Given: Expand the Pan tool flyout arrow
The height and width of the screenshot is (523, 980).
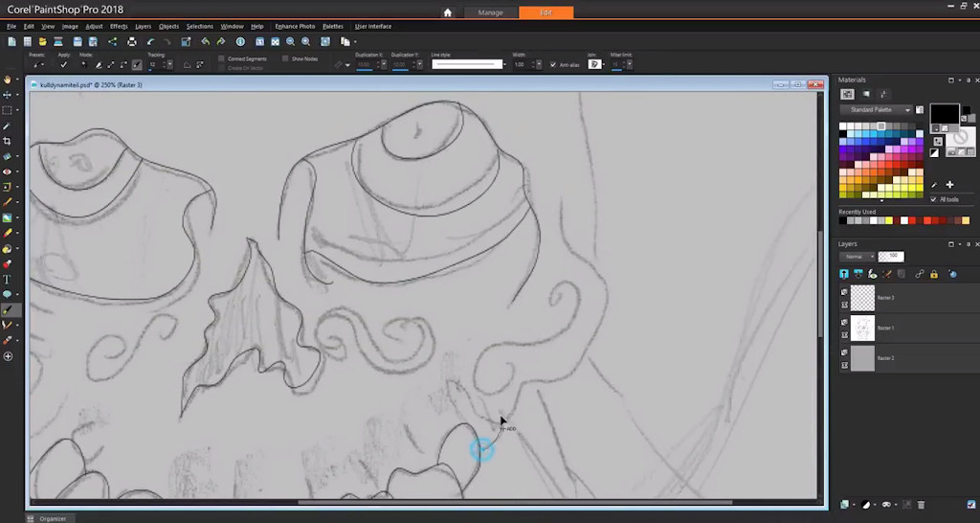Looking at the screenshot, I should coord(17,80).
